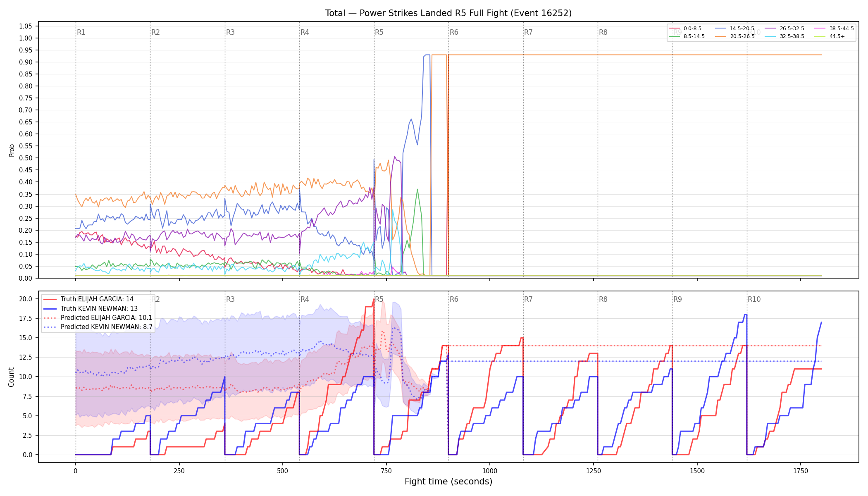Click the R4 round marker in Prob chart

pyautogui.click(x=305, y=32)
